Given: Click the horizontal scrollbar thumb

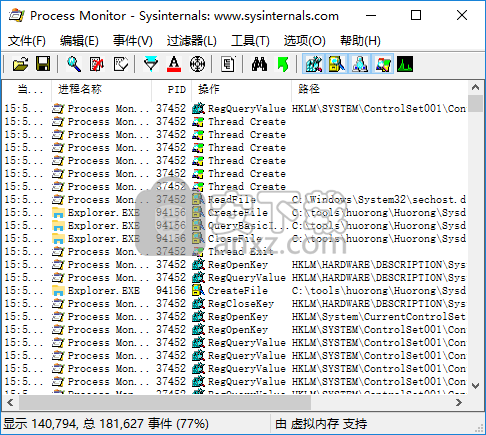Looking at the screenshot, I should point(165,403).
